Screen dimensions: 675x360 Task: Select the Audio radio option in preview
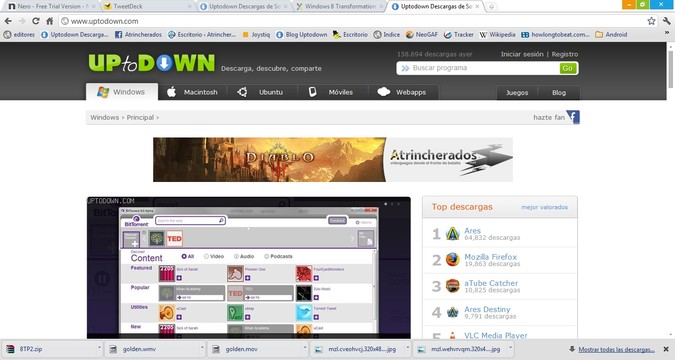pyautogui.click(x=236, y=256)
